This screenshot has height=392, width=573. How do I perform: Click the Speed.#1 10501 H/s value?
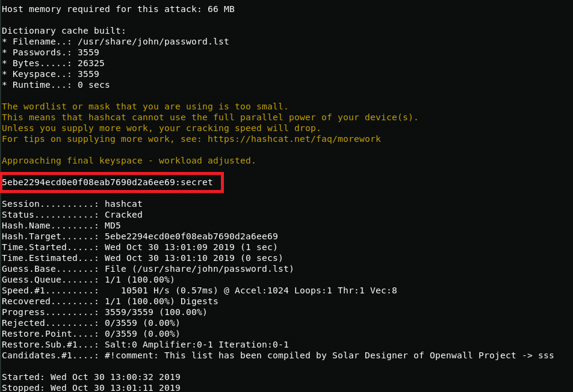[145, 290]
